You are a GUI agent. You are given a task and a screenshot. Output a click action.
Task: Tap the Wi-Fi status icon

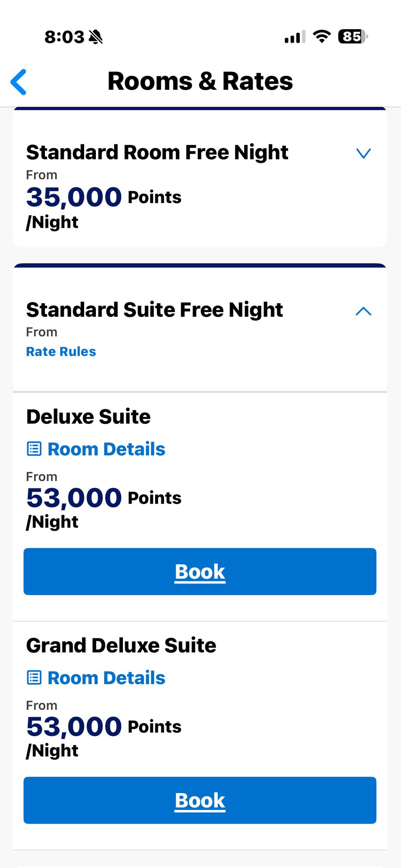(322, 37)
